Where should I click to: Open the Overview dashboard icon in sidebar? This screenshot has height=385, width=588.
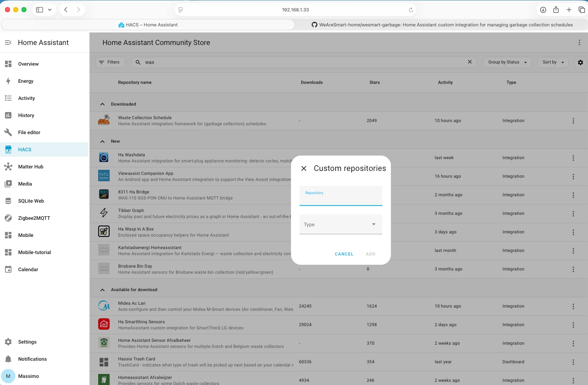[x=8, y=64]
